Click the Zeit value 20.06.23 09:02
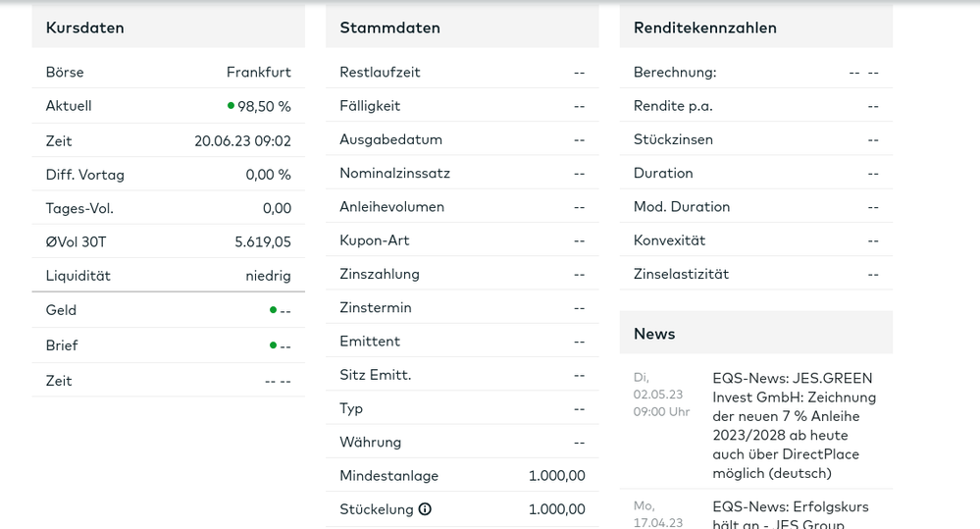This screenshot has height=529, width=980. tap(242, 141)
